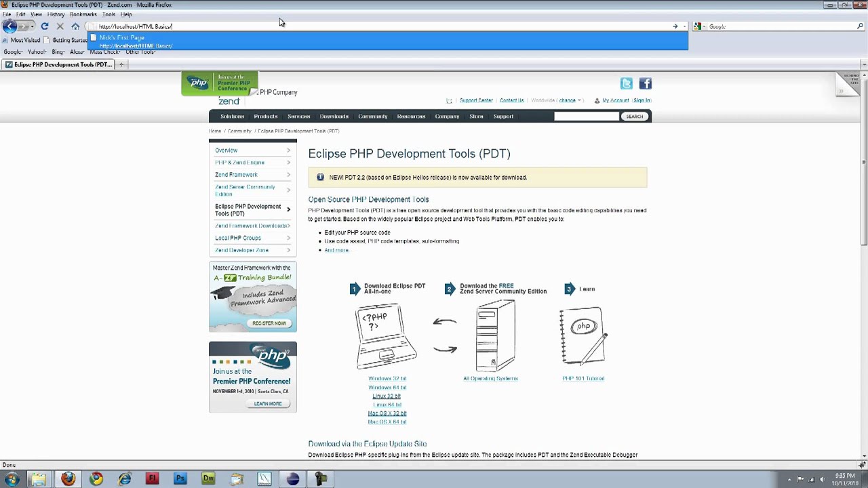Expand the Other Tools bookmark folder
This screenshot has height=488, width=868.
tap(140, 52)
